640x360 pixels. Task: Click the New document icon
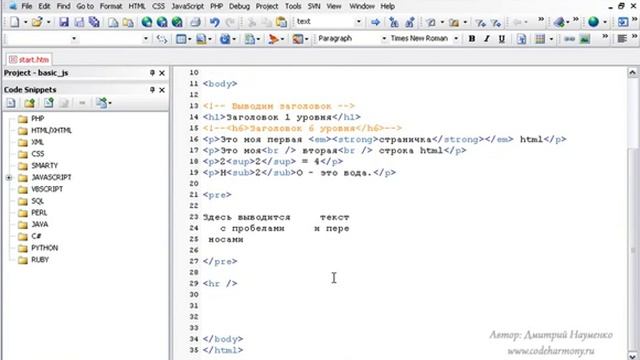pyautogui.click(x=14, y=22)
